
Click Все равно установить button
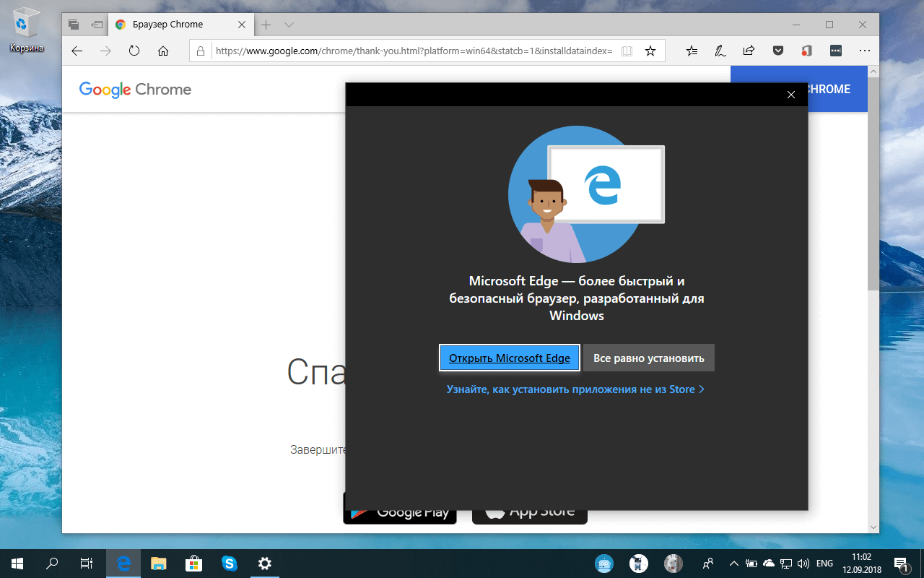649,358
